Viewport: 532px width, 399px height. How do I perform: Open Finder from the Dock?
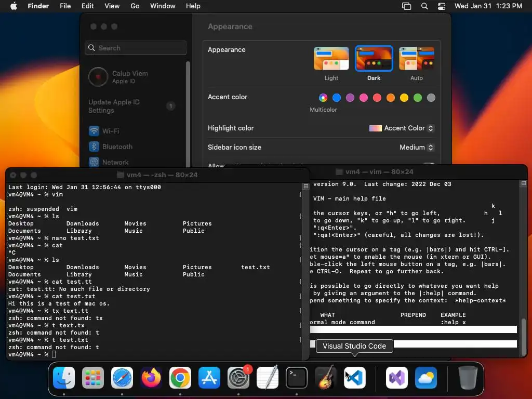click(64, 378)
